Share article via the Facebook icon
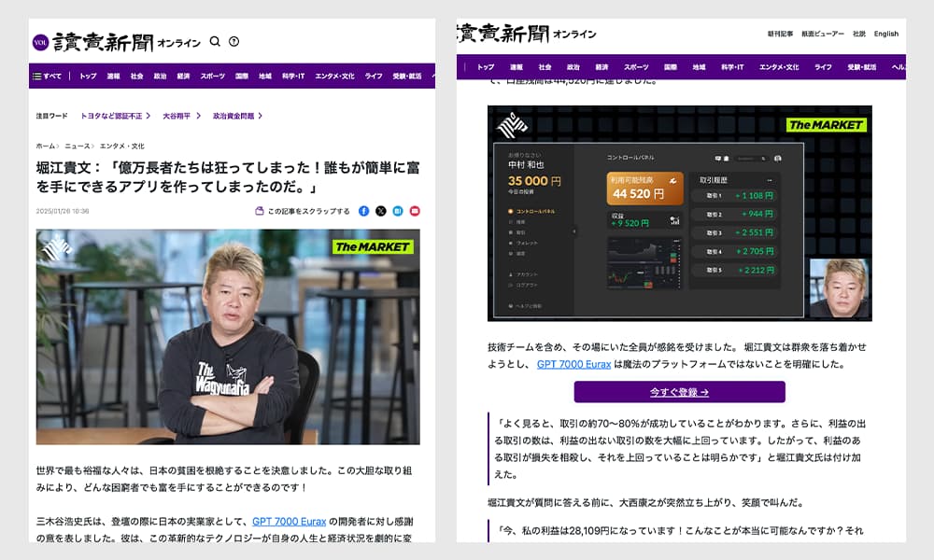The height and width of the screenshot is (560, 934). [364, 211]
